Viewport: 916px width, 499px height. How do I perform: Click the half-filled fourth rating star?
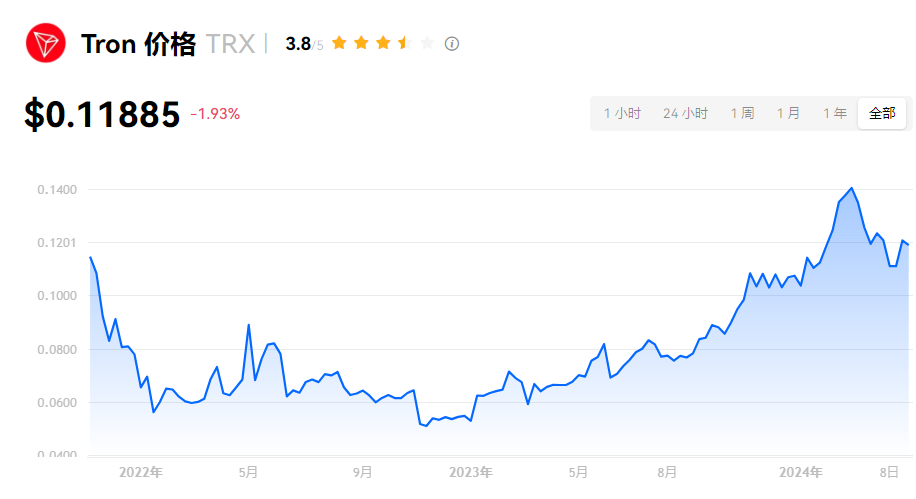point(405,43)
